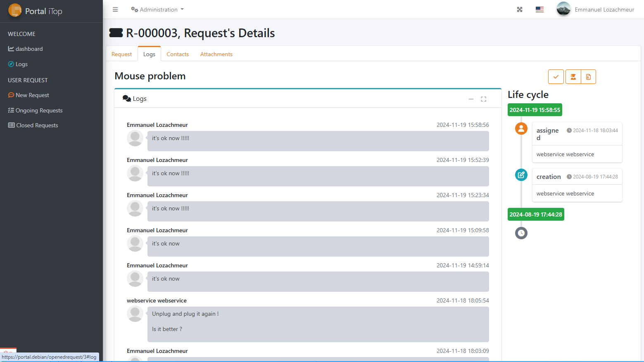This screenshot has width=644, height=362.
Task: Click the Portal iTop logo
Action: [x=36, y=11]
